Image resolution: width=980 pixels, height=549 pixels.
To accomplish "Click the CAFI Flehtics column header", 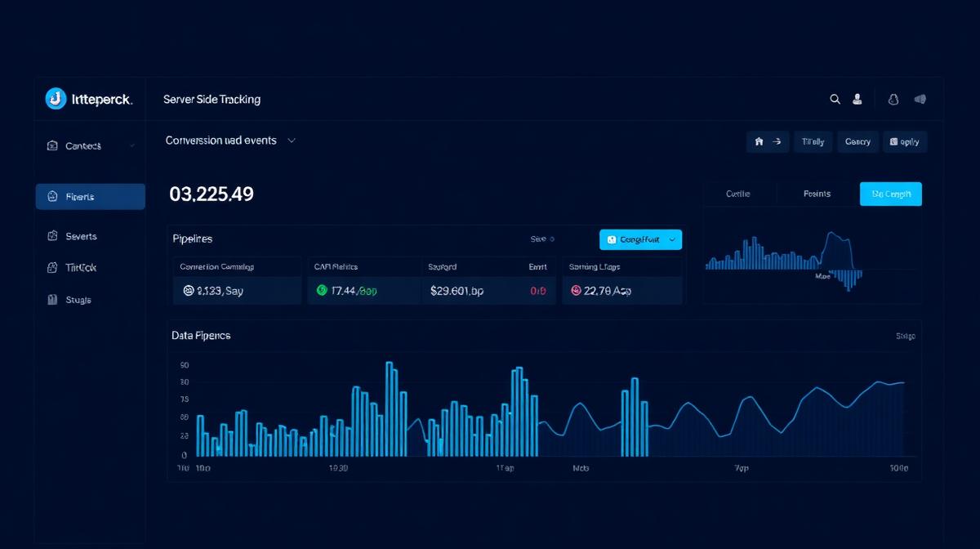I will tap(336, 266).
